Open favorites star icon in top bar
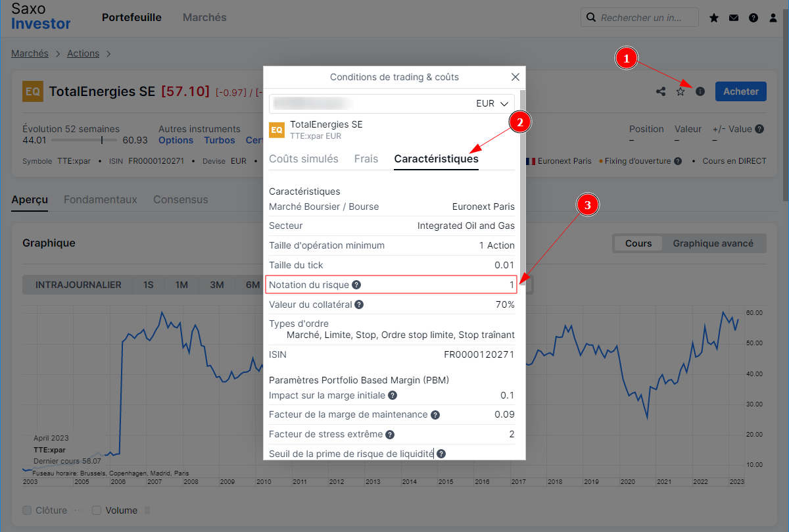The width and height of the screenshot is (789, 532). (714, 18)
